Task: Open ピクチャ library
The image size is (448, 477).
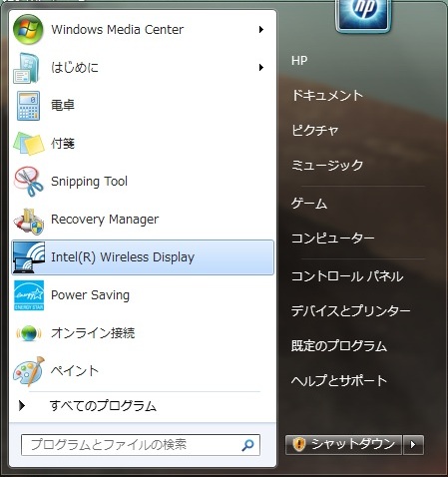Action: click(x=315, y=130)
